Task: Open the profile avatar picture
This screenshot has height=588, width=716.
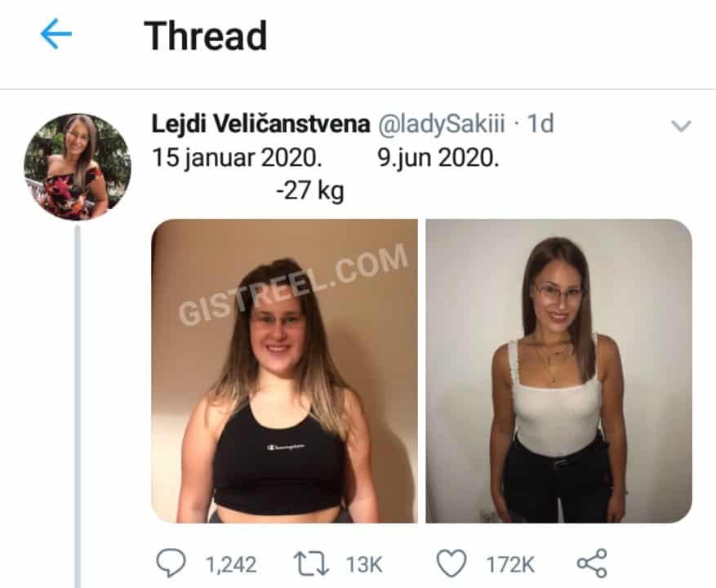Action: [x=78, y=167]
